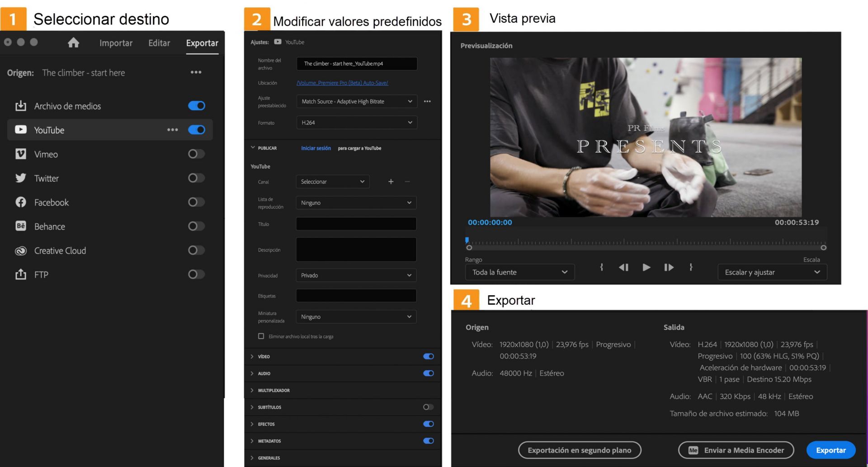The width and height of the screenshot is (868, 467).
Task: Move the preview timeline playhead
Action: [467, 240]
